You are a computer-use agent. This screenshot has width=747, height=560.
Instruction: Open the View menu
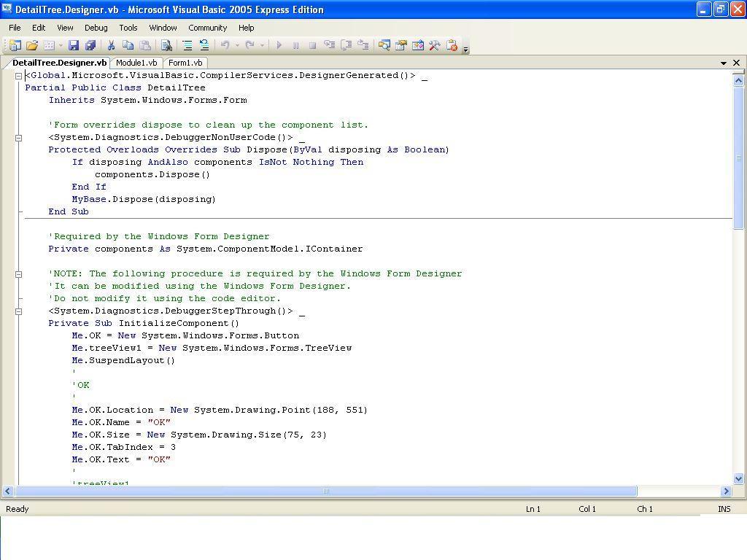pyautogui.click(x=65, y=28)
